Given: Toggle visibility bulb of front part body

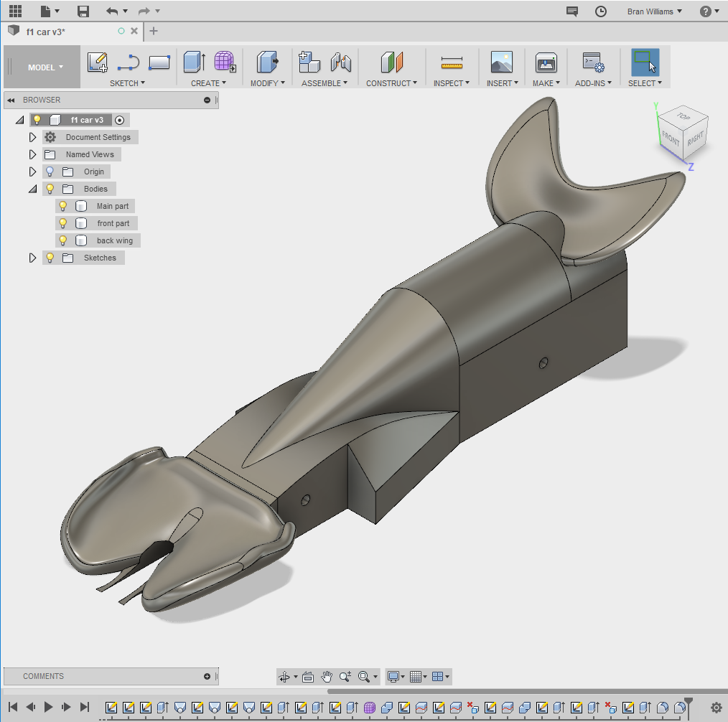Looking at the screenshot, I should [x=62, y=223].
